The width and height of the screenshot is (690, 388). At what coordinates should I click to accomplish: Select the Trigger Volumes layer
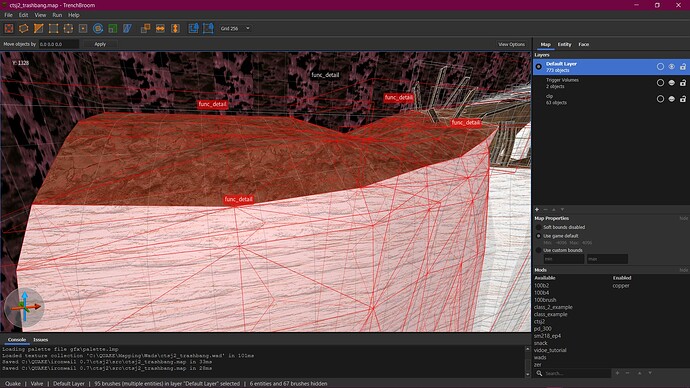coord(611,83)
